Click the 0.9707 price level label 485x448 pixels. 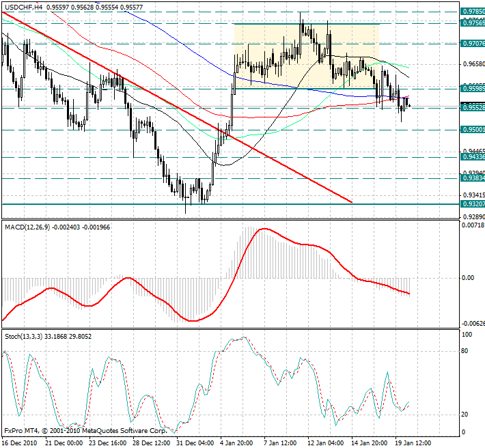tap(473, 44)
